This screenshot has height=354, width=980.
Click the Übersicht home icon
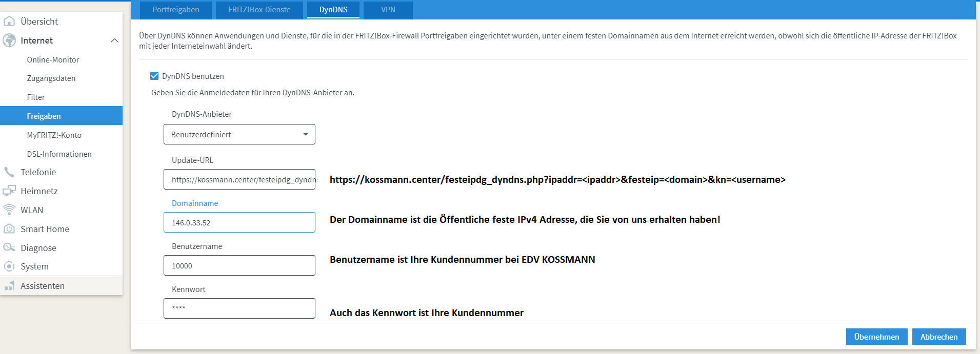9,22
